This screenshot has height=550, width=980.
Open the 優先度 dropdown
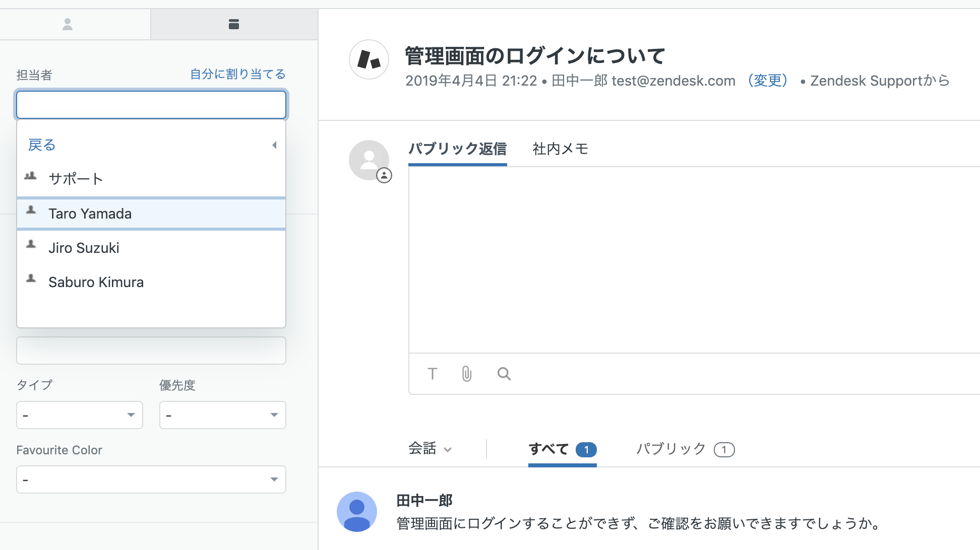click(222, 415)
